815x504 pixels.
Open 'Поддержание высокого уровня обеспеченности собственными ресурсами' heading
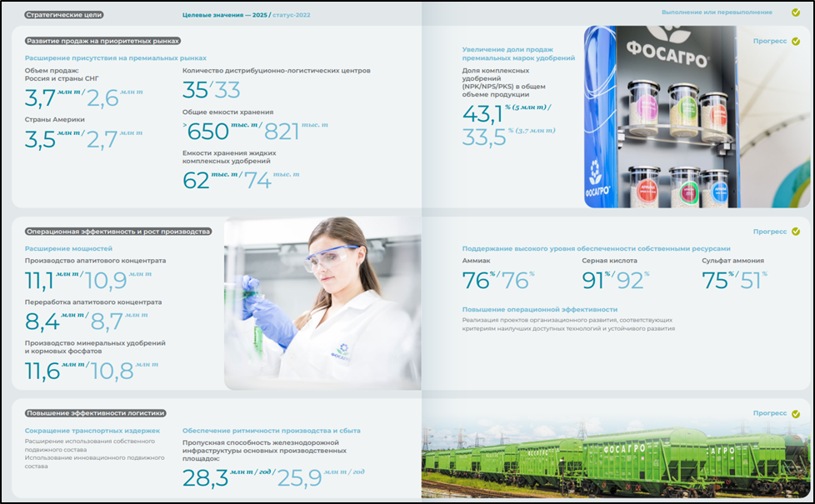596,249
